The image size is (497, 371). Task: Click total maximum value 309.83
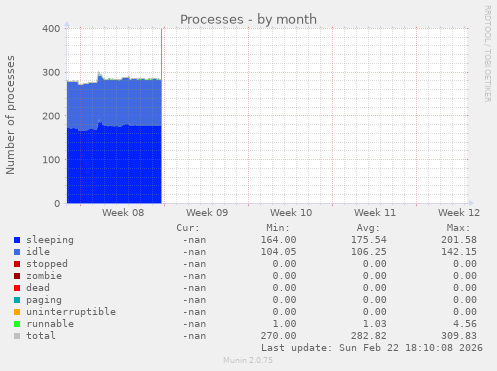459,336
